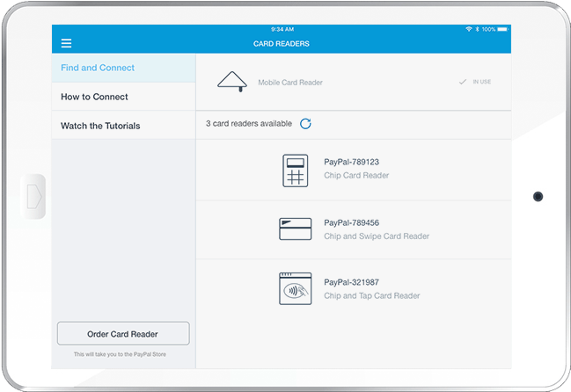Click the Chip and Swipe Card Reader subtitle
571x392 pixels.
[x=377, y=236]
